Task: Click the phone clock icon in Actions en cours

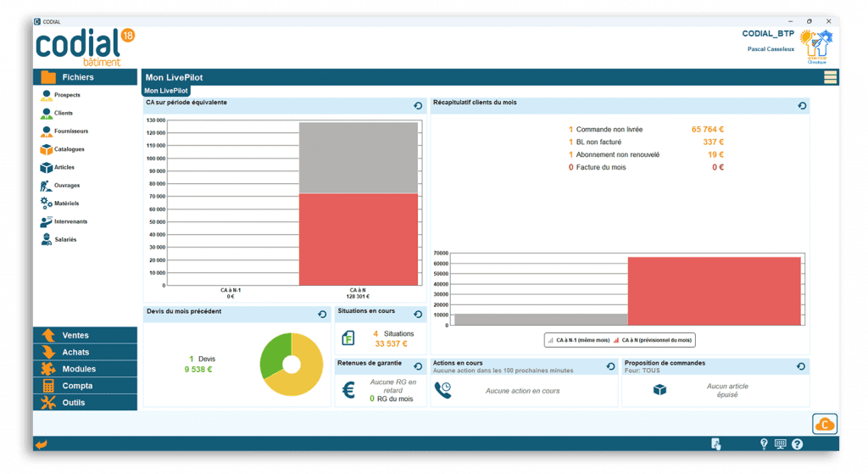Action: [442, 390]
